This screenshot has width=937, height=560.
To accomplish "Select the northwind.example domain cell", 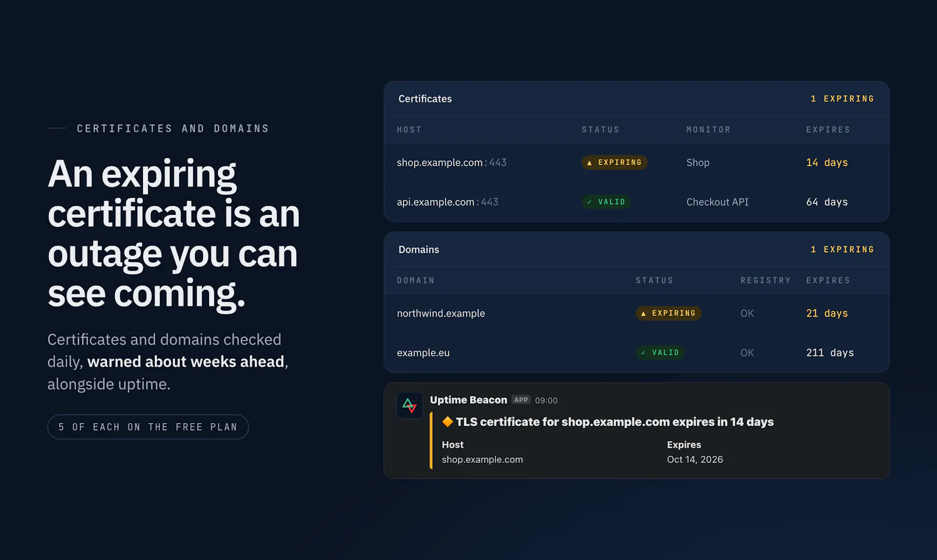I will coord(441,314).
